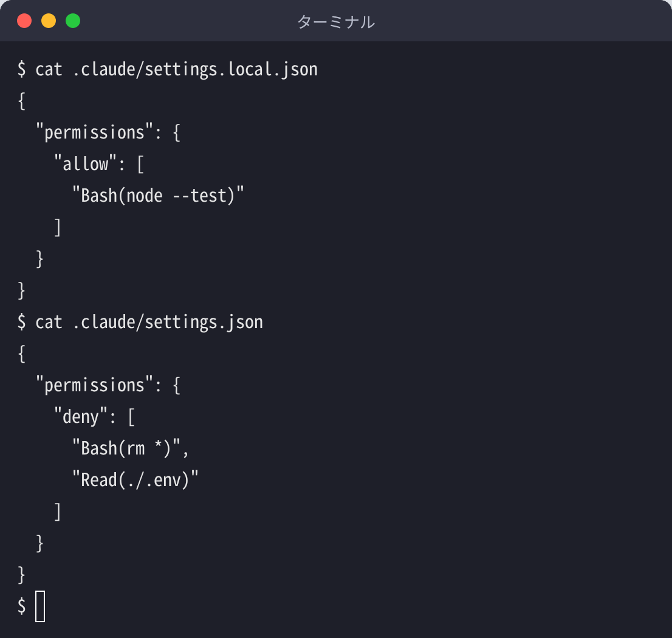Click the "allow": [ line
The height and width of the screenshot is (638, 672).
99,164
